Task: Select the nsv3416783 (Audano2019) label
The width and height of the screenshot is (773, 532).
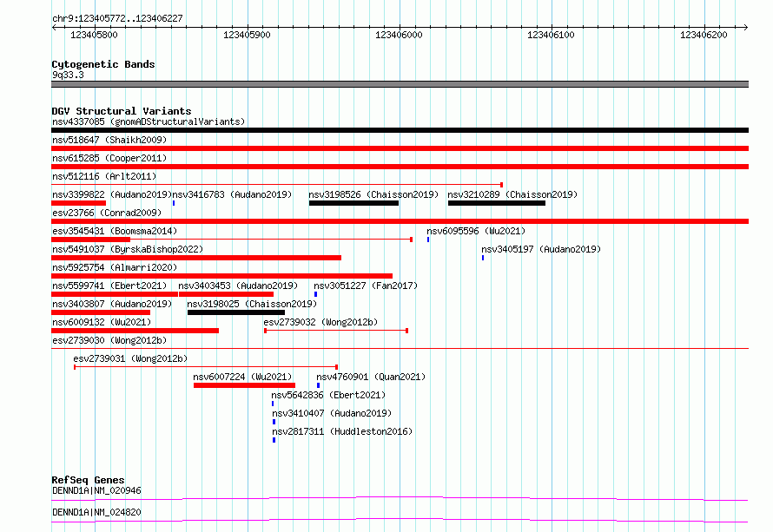Action: [x=232, y=194]
